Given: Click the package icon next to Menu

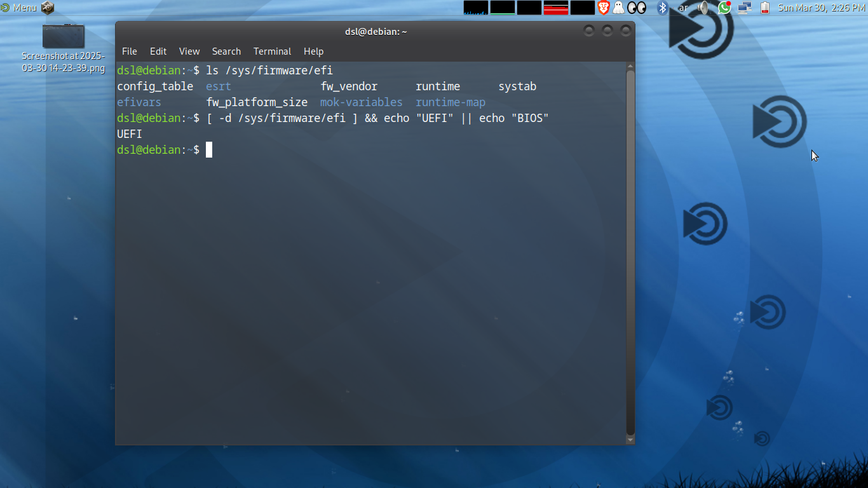Looking at the screenshot, I should pyautogui.click(x=48, y=8).
